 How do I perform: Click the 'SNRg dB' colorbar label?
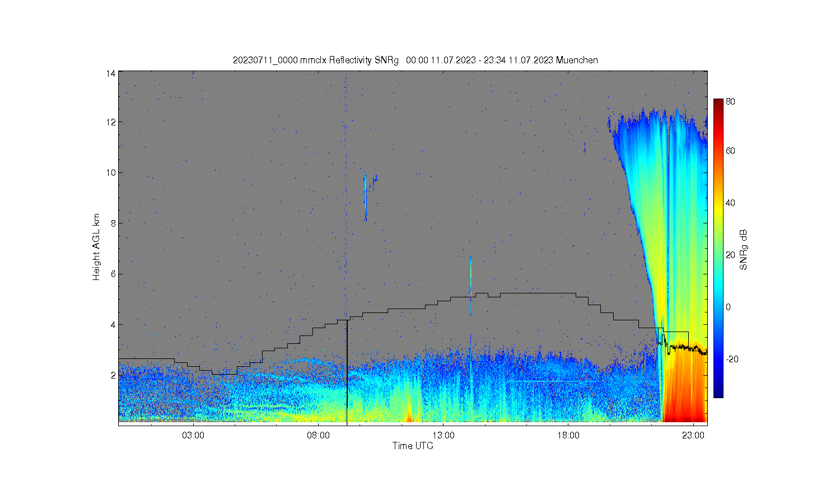point(744,250)
